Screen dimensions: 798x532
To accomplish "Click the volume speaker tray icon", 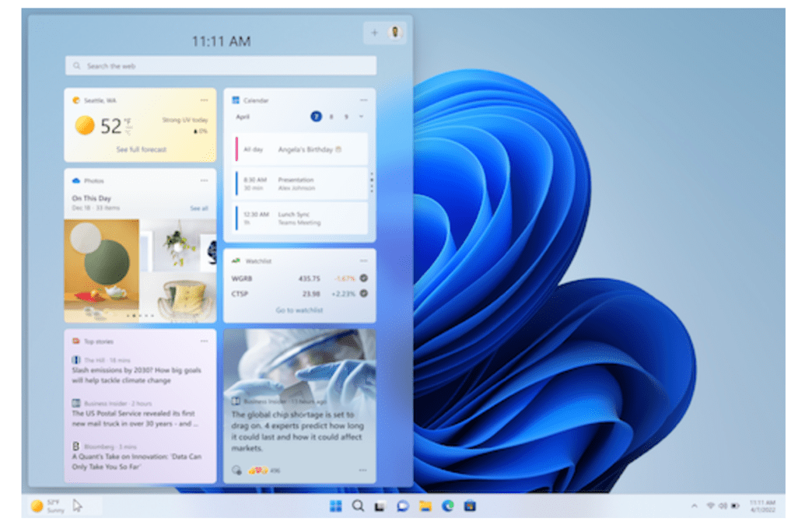I will click(723, 506).
